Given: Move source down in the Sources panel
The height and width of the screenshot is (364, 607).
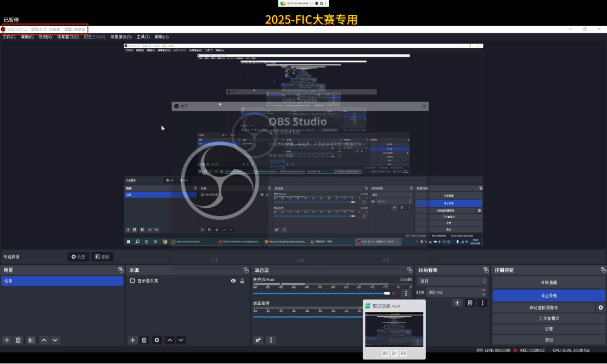Looking at the screenshot, I should pos(181,340).
